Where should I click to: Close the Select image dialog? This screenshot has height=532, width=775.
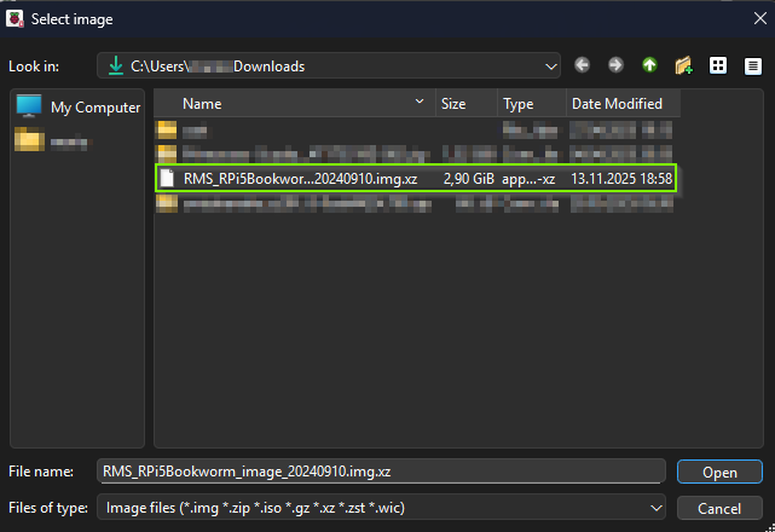(x=759, y=18)
